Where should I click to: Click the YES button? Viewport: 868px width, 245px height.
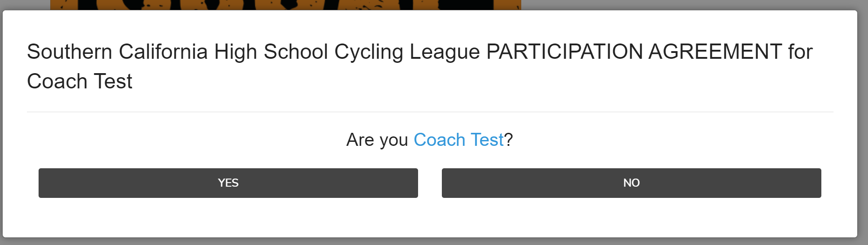[228, 183]
